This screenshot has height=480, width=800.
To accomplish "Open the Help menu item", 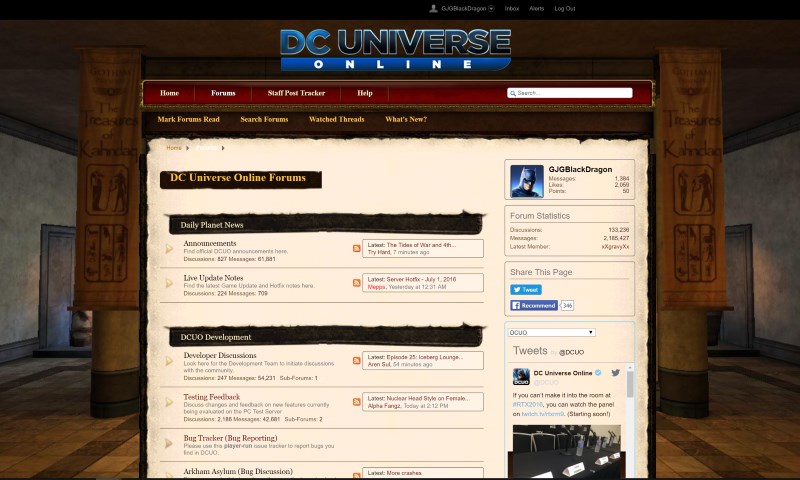I will coord(365,93).
